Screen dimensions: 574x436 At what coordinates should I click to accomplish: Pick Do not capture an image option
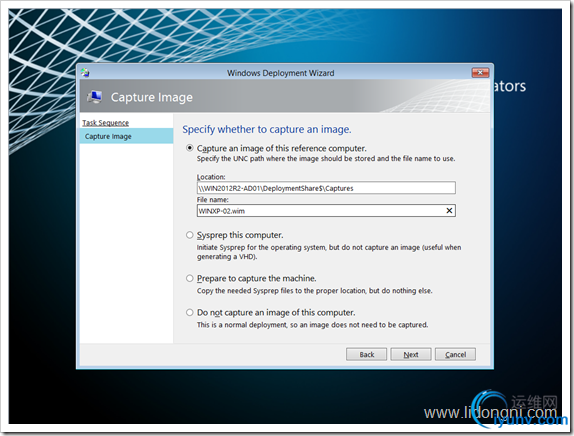[190, 313]
